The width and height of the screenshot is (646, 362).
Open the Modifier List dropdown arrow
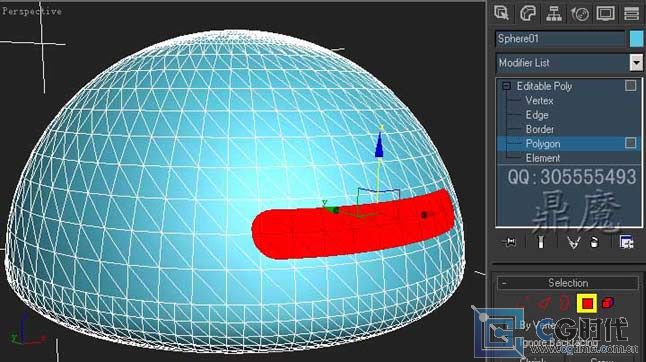pos(636,63)
